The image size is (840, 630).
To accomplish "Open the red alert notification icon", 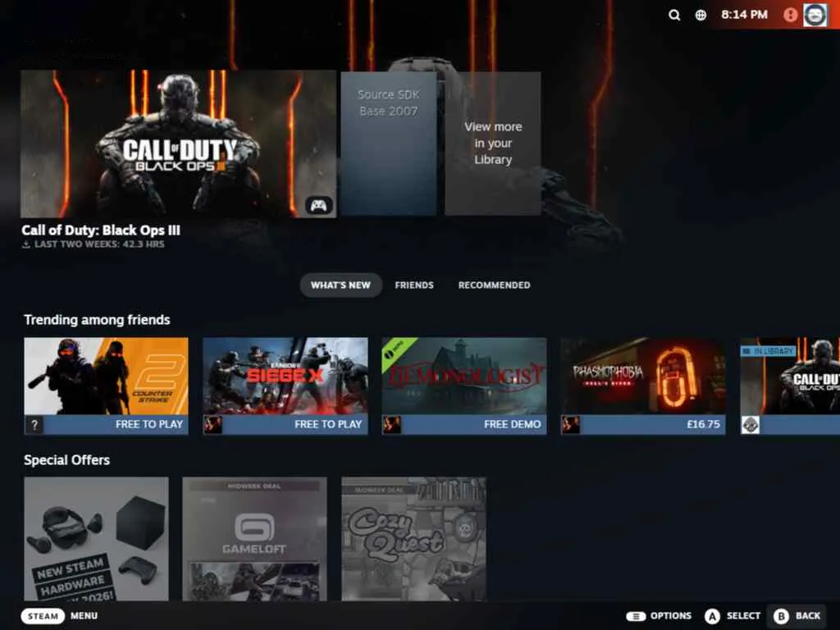I will [x=790, y=15].
